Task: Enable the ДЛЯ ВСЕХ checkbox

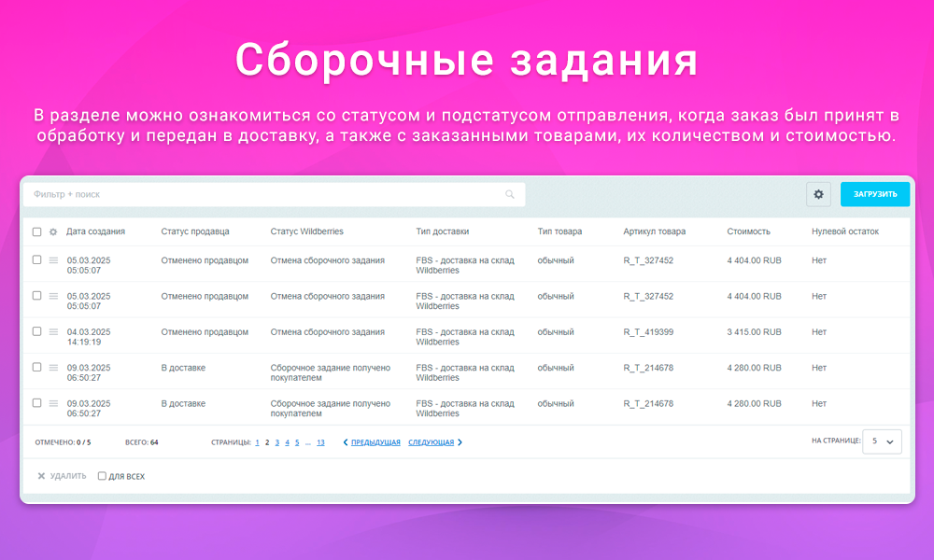Action: click(x=101, y=475)
